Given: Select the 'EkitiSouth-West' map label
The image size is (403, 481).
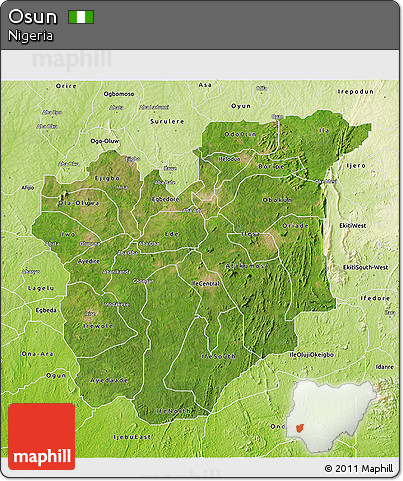Looking at the screenshot, I should click(365, 267).
